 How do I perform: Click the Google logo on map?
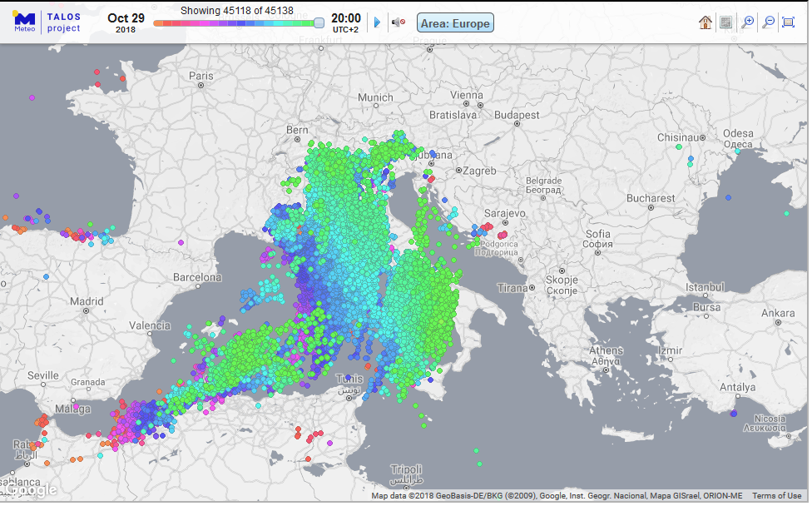(x=32, y=489)
